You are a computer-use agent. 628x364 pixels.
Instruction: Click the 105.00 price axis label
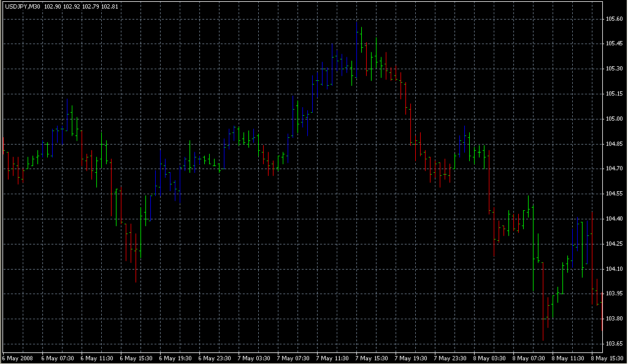coord(615,119)
